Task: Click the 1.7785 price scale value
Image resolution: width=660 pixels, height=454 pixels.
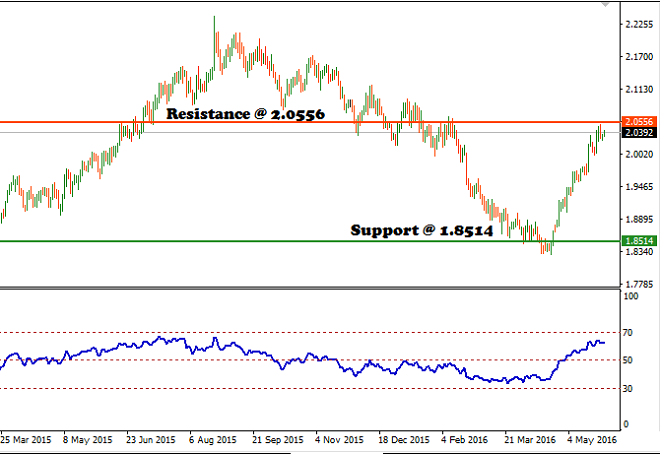Action: 639,284
